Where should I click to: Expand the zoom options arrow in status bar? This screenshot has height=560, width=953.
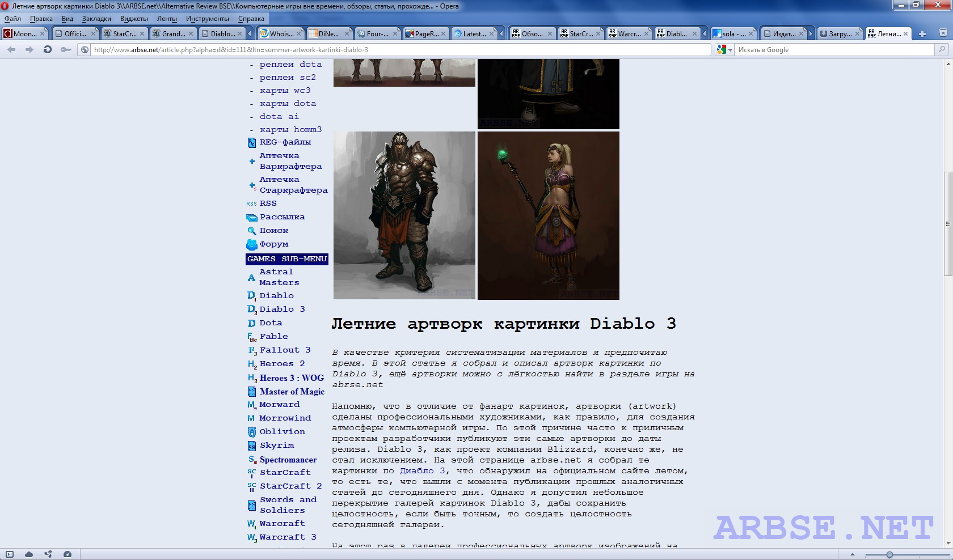853,554
